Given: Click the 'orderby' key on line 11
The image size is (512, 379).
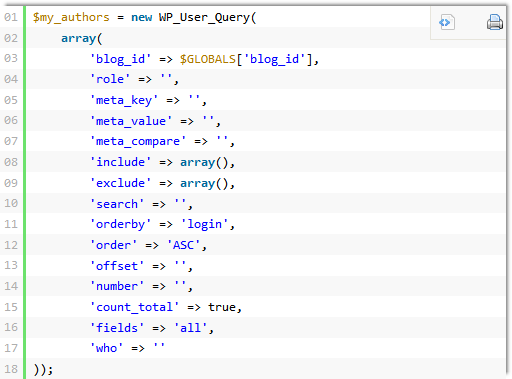Looking at the screenshot, I should point(120,225).
